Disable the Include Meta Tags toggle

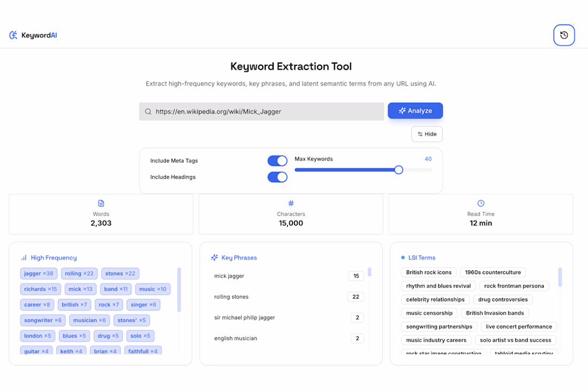[277, 160]
